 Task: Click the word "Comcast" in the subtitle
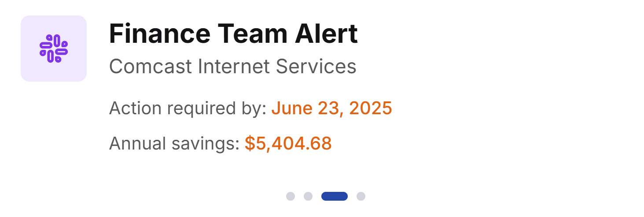151,67
